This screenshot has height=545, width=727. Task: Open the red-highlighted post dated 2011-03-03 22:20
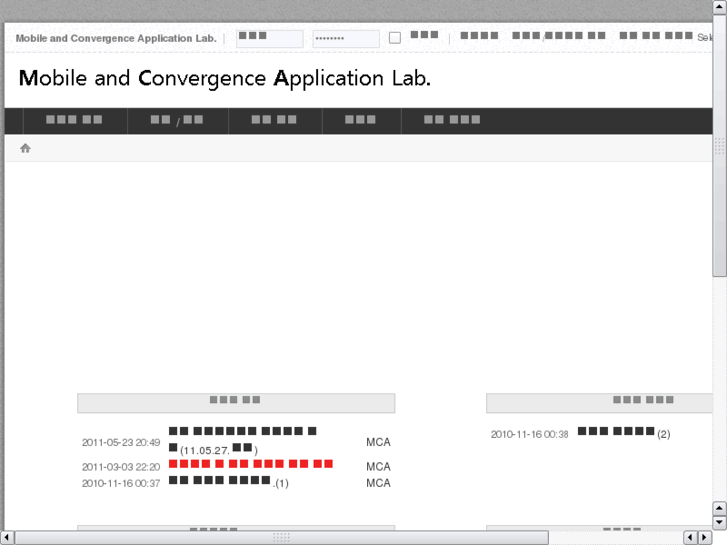(x=251, y=464)
